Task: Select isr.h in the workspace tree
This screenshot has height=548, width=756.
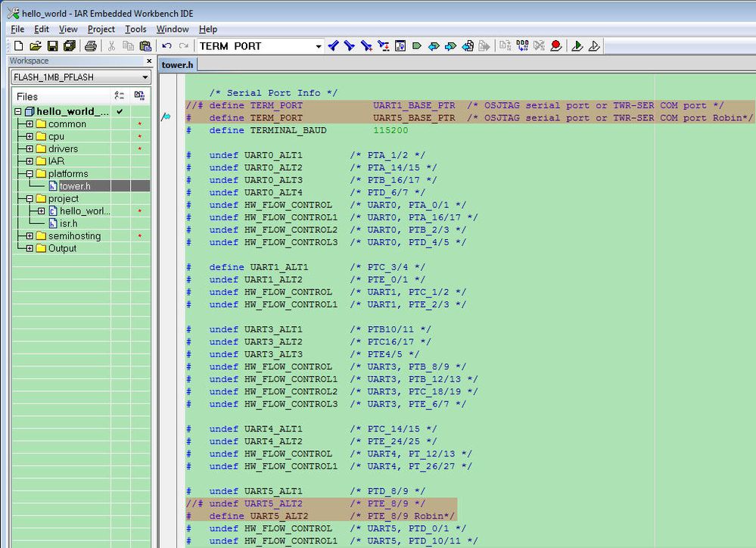Action: (x=68, y=223)
